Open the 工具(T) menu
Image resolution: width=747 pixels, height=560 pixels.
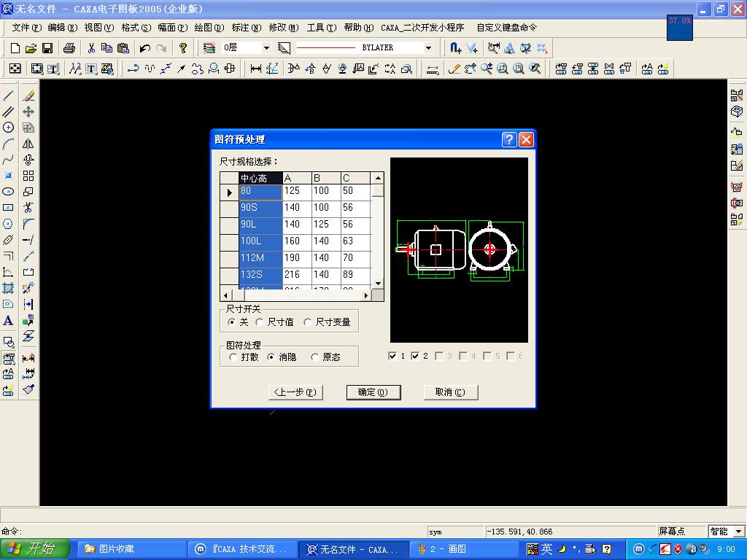(322, 28)
